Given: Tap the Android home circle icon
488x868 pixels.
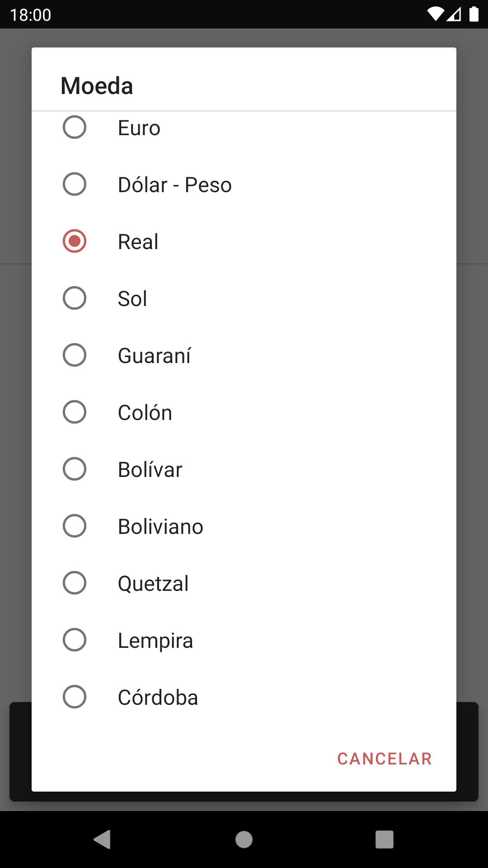Looking at the screenshot, I should [x=244, y=840].
